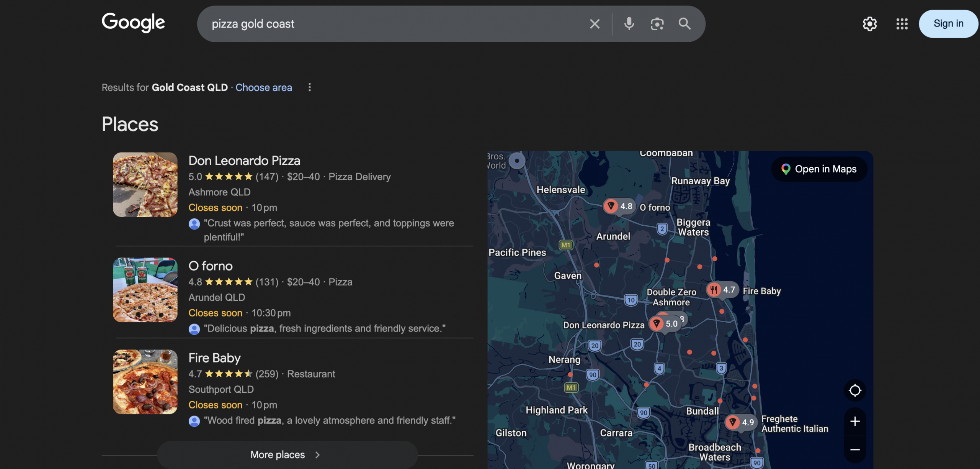Open Google apps grid
Screen dimensions: 980x469
tap(902, 24)
